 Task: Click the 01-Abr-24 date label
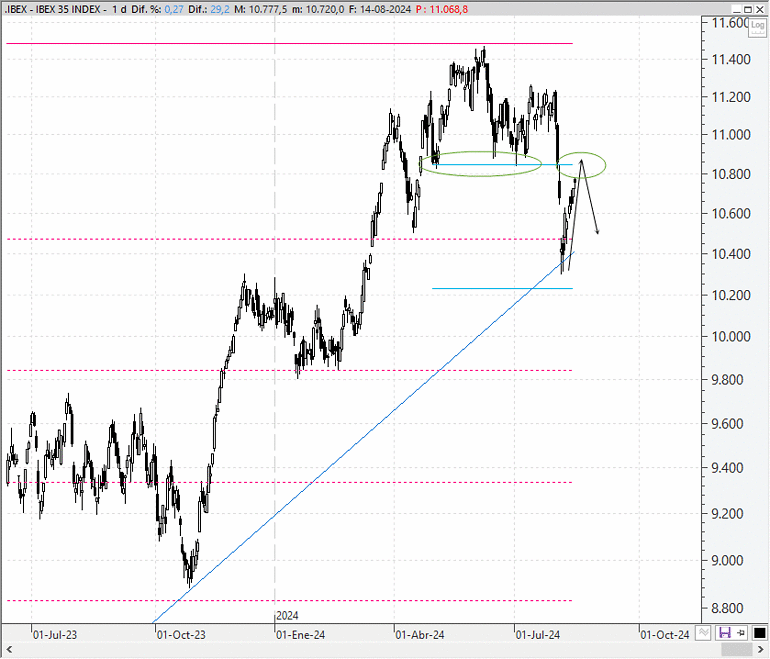coord(420,635)
